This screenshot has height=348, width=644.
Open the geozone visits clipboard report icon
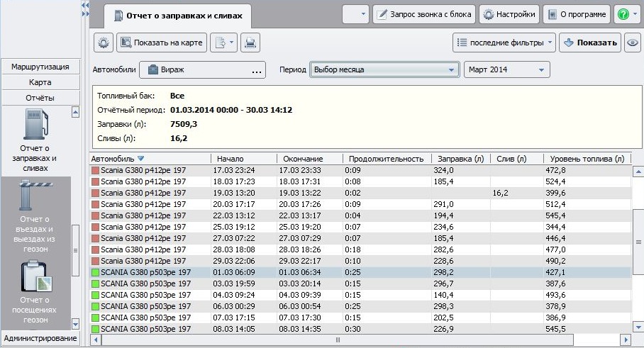36,276
